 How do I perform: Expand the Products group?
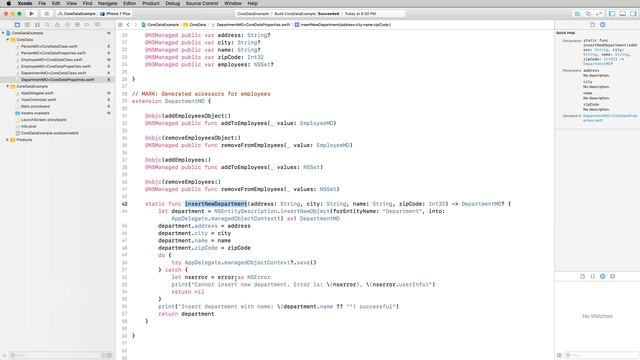click(x=8, y=140)
